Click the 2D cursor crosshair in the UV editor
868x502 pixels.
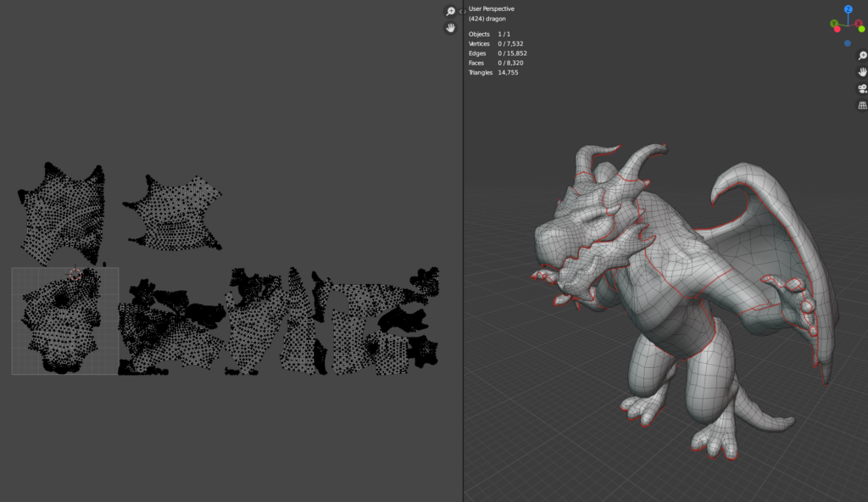[75, 275]
